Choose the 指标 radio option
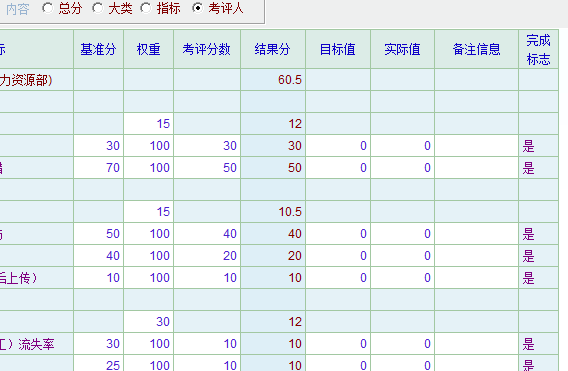The width and height of the screenshot is (568, 371). click(146, 8)
